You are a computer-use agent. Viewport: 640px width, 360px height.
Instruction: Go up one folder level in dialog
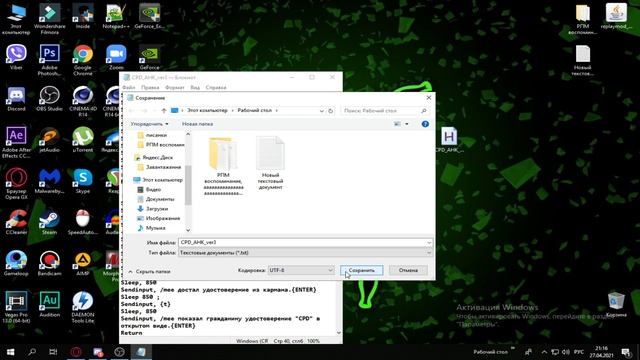164,111
